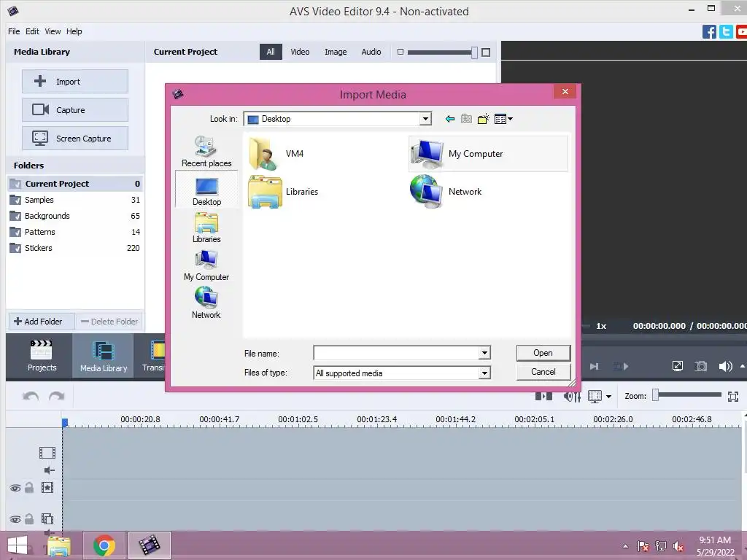Click the Undo arrow icon
The width and height of the screenshot is (747, 560).
(x=31, y=396)
